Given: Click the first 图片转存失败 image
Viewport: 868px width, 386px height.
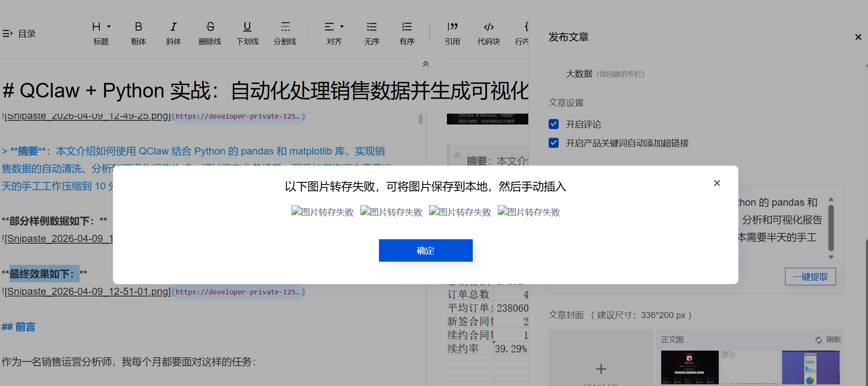Looking at the screenshot, I should [322, 212].
